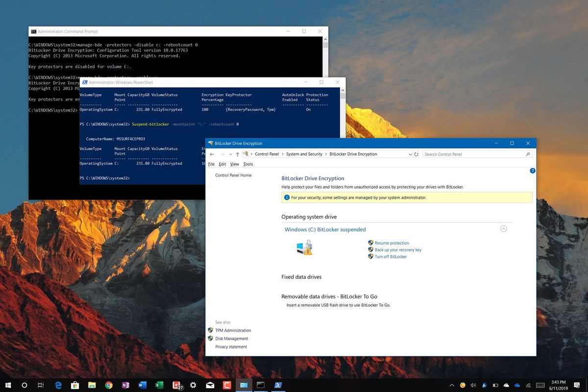
Task: Click the search magnifier icon
Action: click(x=528, y=154)
